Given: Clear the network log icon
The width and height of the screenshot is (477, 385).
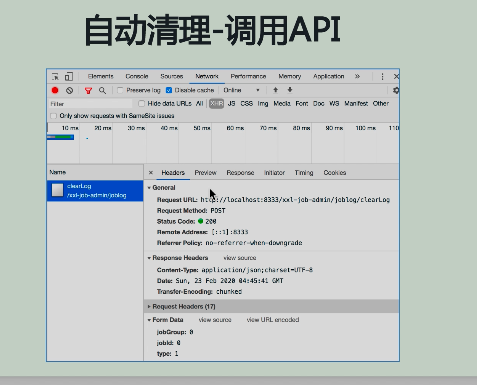Looking at the screenshot, I should (x=69, y=90).
